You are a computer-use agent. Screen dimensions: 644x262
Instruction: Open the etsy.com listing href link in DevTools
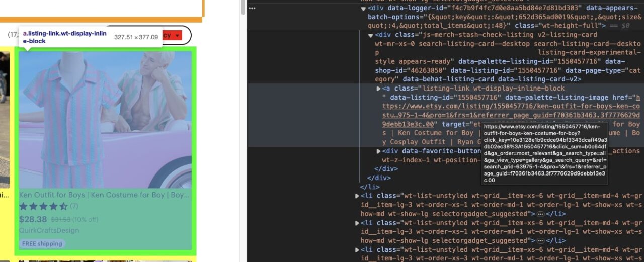(x=511, y=111)
